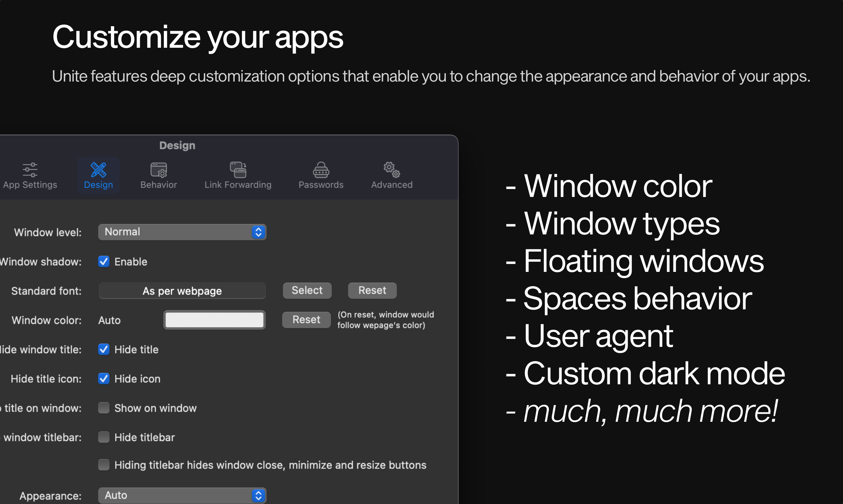
Task: Click the Design tab label
Action: [98, 185]
